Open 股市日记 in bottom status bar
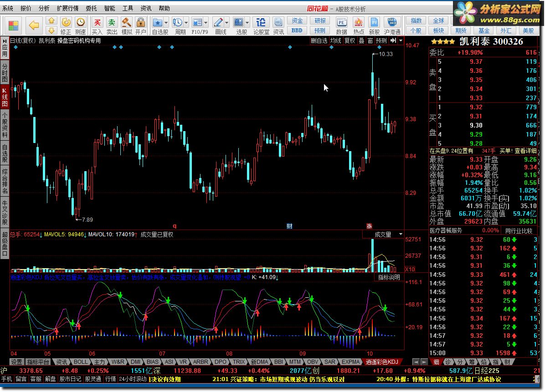This screenshot has height=392, width=545. [x=71, y=379]
